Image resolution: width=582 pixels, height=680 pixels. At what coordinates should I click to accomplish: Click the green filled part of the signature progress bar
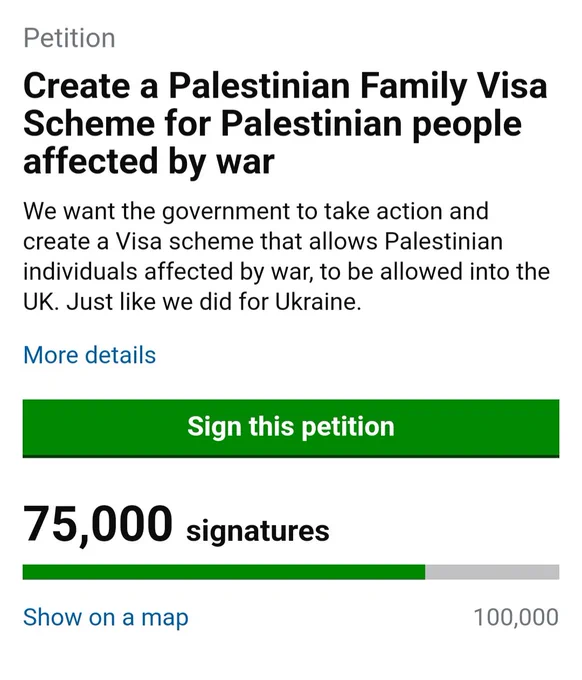[x=224, y=572]
